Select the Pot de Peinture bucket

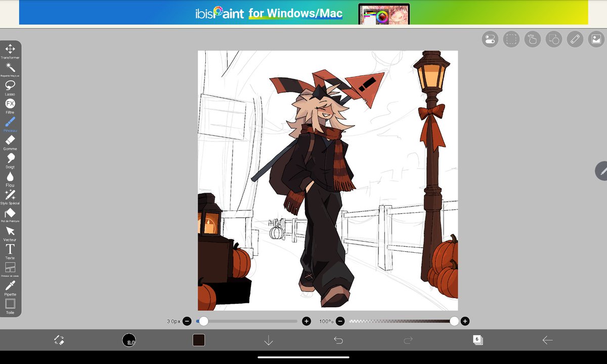10,215
